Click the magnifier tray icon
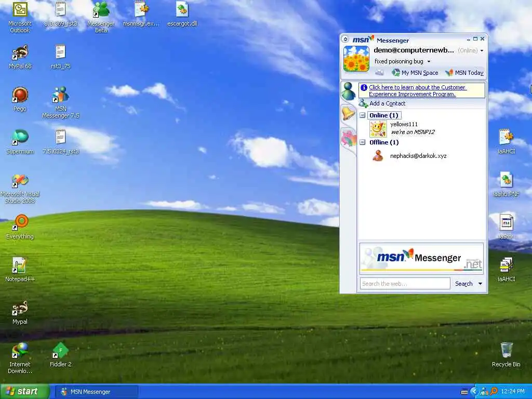The image size is (532, 399). coord(494,392)
